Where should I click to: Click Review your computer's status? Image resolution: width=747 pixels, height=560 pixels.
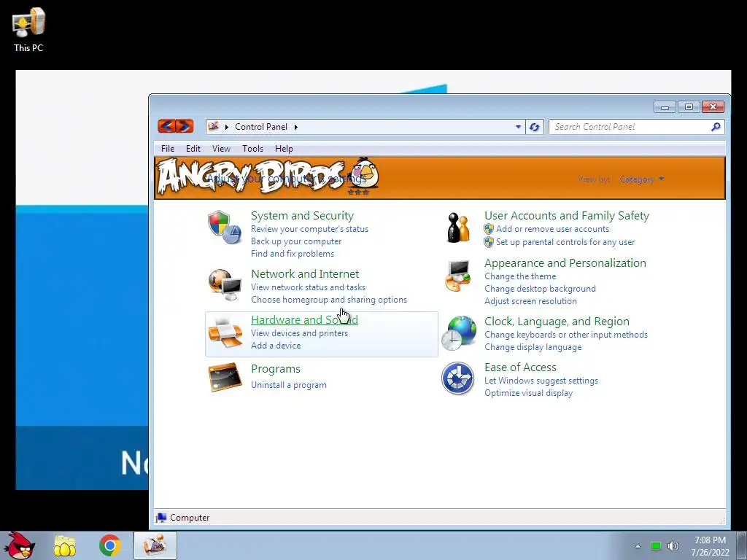[x=309, y=229]
